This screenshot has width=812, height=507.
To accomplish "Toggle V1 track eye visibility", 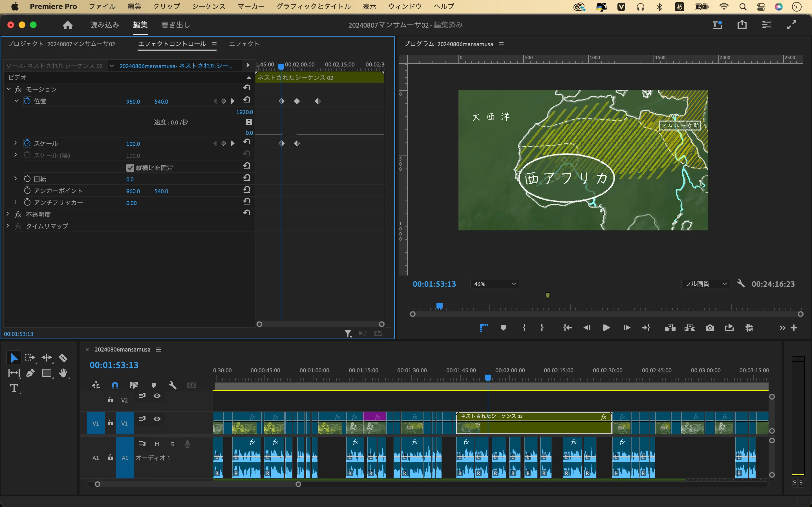I will (157, 419).
